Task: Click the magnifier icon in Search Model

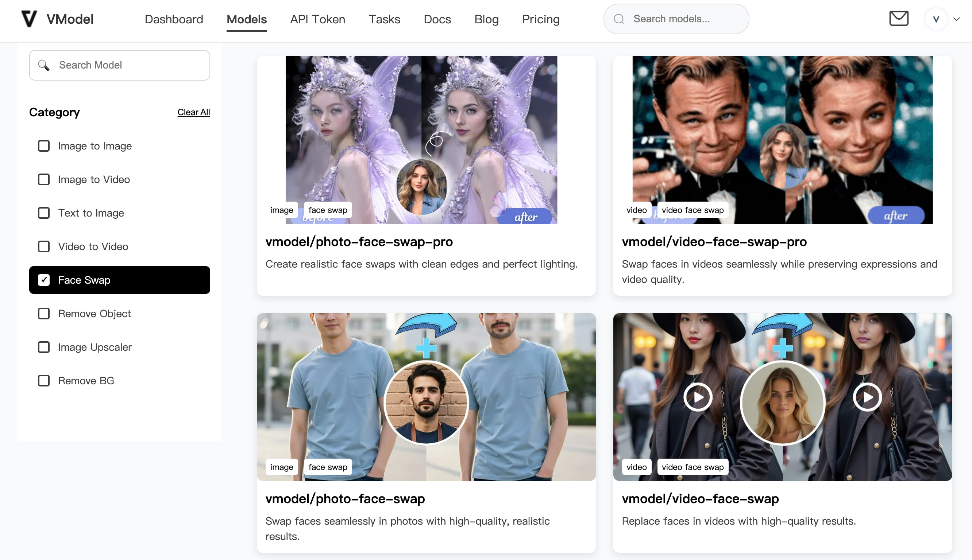Action: 44,65
